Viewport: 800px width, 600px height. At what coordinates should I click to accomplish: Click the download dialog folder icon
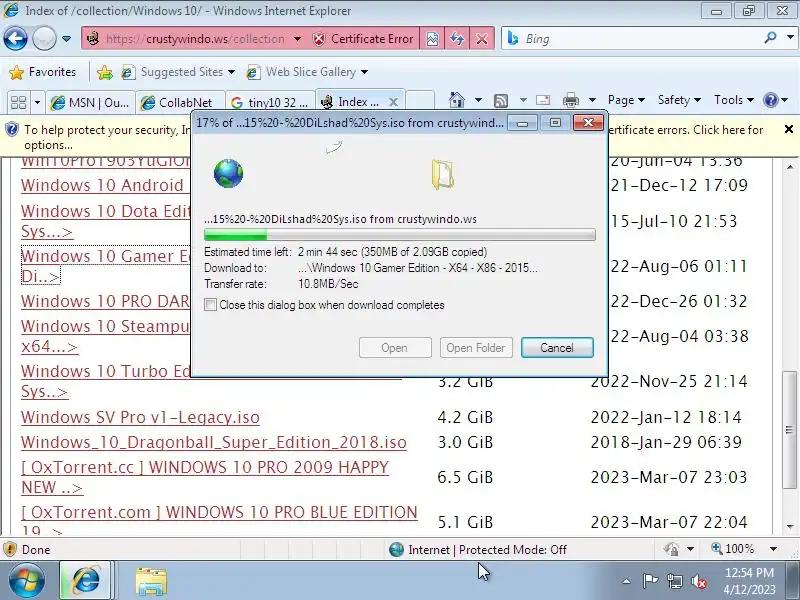(x=443, y=174)
